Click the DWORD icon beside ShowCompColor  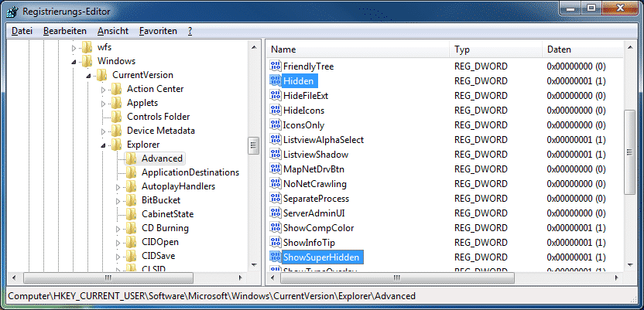(276, 227)
